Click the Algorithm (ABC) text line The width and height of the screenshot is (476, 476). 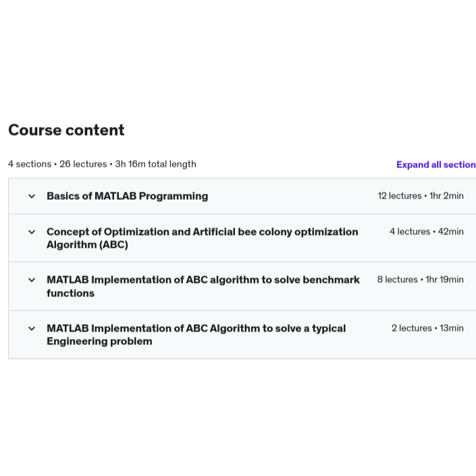tap(87, 244)
